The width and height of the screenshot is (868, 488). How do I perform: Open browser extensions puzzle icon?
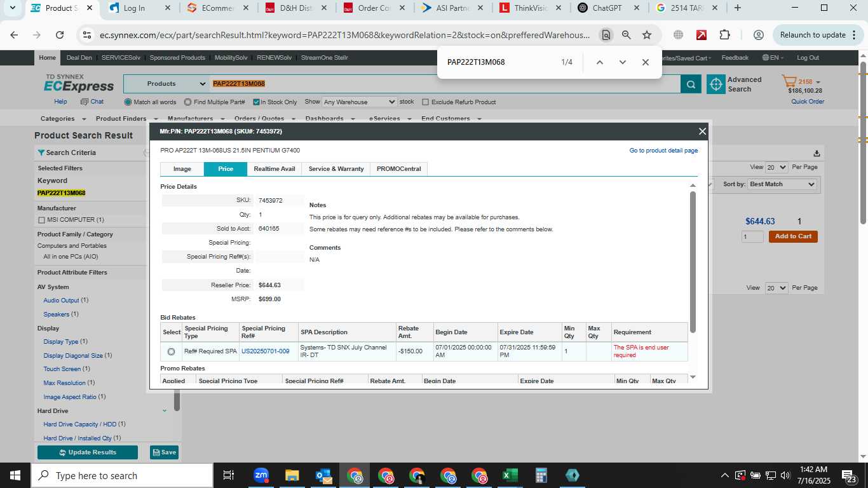point(725,35)
